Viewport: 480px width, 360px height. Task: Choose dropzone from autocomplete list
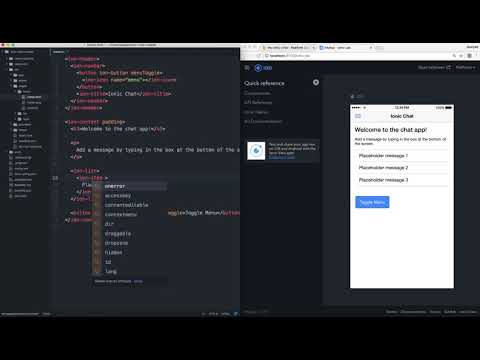click(x=130, y=243)
